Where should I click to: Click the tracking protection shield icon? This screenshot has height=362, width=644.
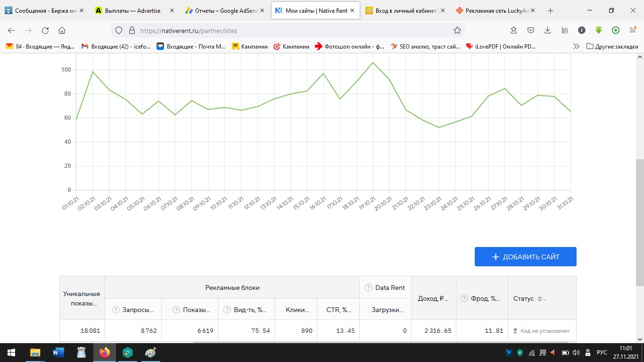click(119, 30)
